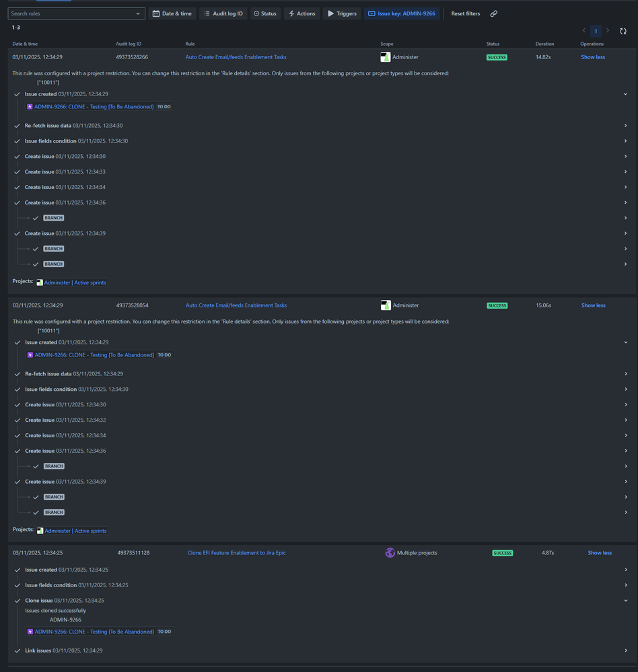Click the copy link icon beside Reset filters

coord(494,13)
